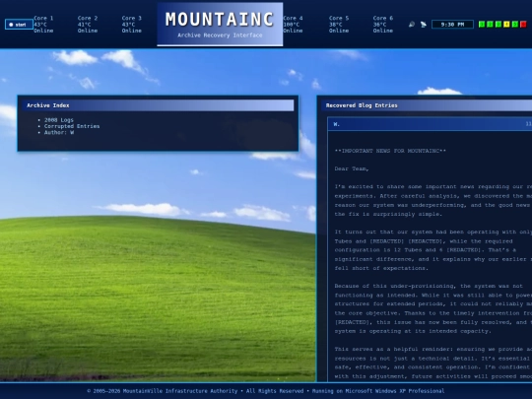Click the Core 1 status readout

coord(43,25)
